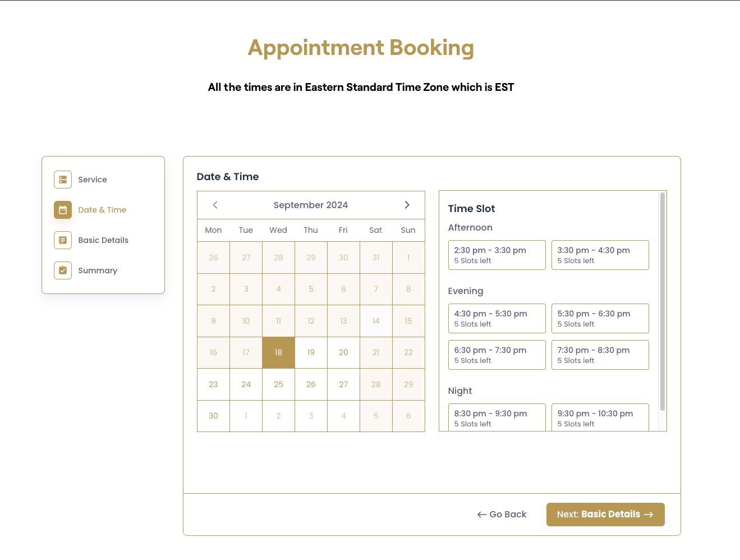Select the 2:30 pm - 3:30 pm slot
The height and width of the screenshot is (560, 740).
click(497, 255)
